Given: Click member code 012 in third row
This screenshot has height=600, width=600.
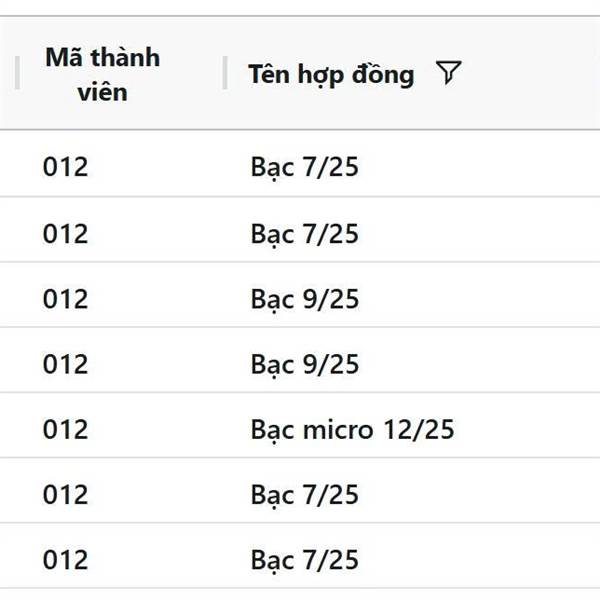Looking at the screenshot, I should (65, 299).
